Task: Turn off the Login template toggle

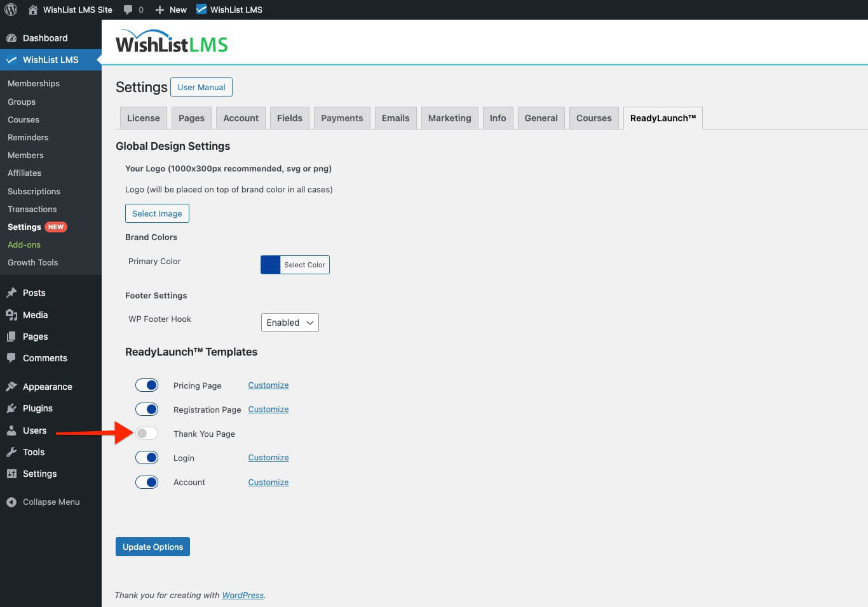Action: (x=147, y=457)
